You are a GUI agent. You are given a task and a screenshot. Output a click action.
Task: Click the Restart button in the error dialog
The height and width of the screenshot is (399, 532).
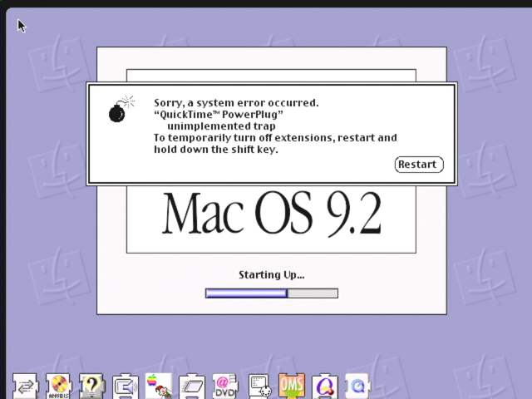click(x=419, y=165)
